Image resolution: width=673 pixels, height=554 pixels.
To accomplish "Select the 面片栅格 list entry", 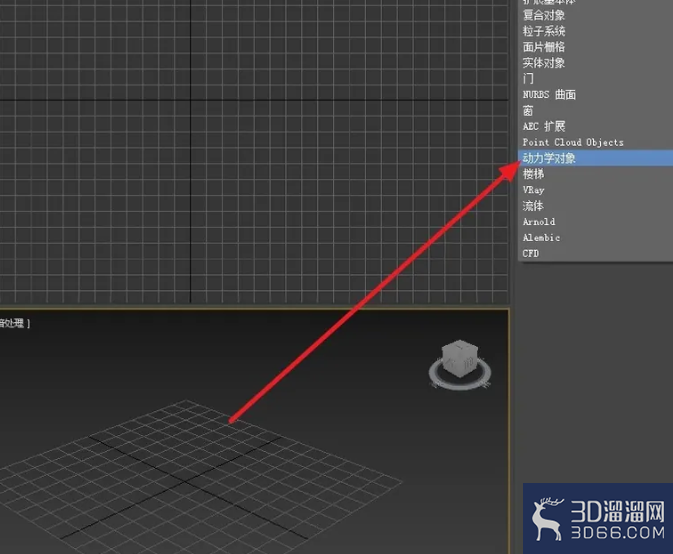I will (595, 47).
